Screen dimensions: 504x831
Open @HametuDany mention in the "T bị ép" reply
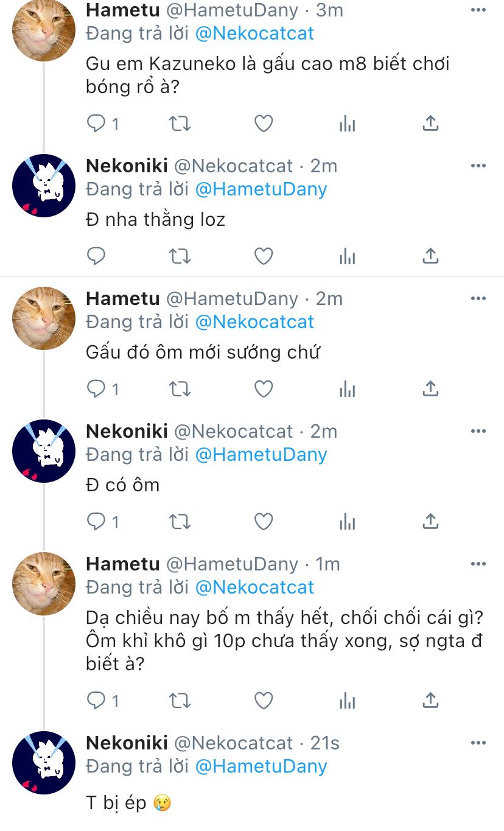coord(261,766)
